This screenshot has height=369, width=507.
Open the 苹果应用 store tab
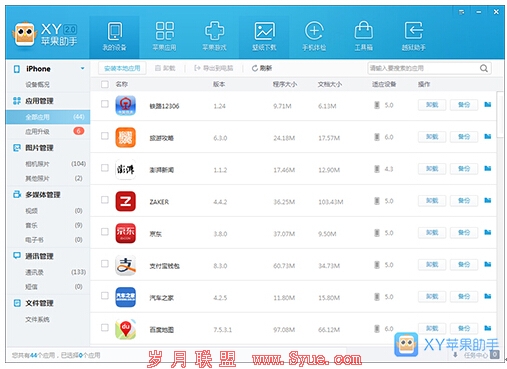coord(164,37)
